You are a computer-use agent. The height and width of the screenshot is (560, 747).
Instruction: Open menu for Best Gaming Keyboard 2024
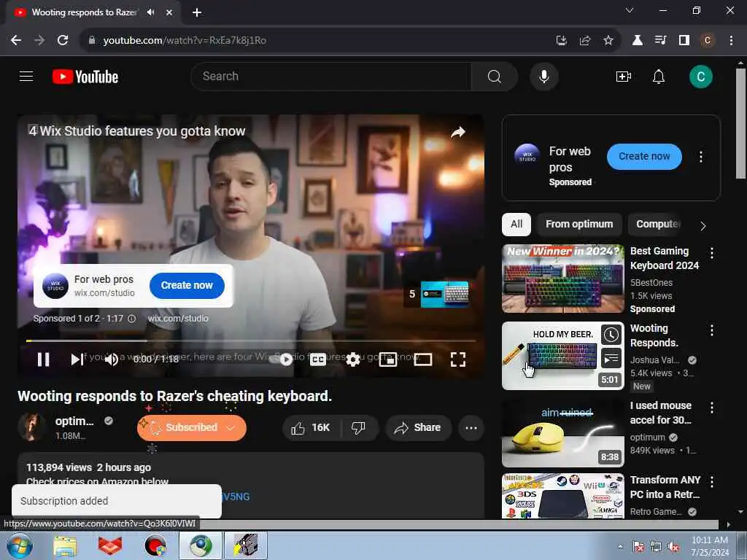coord(711,253)
